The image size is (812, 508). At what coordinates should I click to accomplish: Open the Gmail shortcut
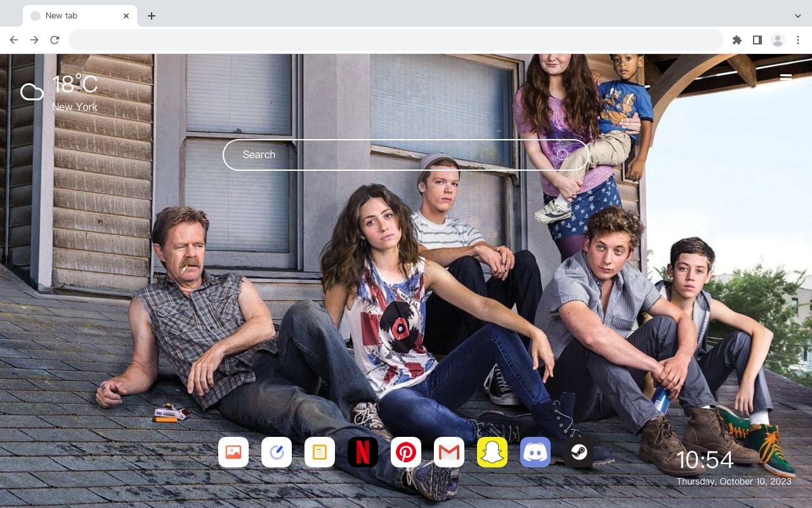(449, 452)
